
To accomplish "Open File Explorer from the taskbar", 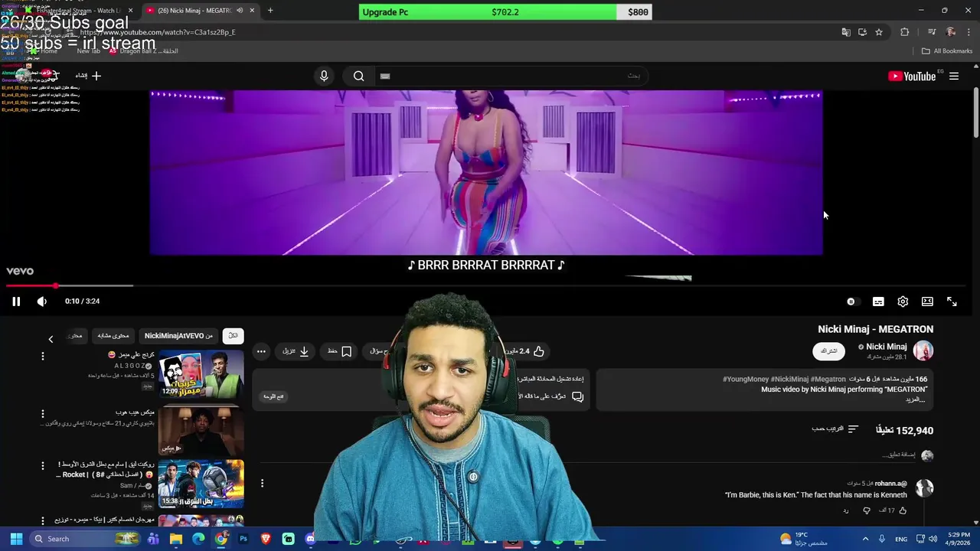I will click(x=176, y=539).
